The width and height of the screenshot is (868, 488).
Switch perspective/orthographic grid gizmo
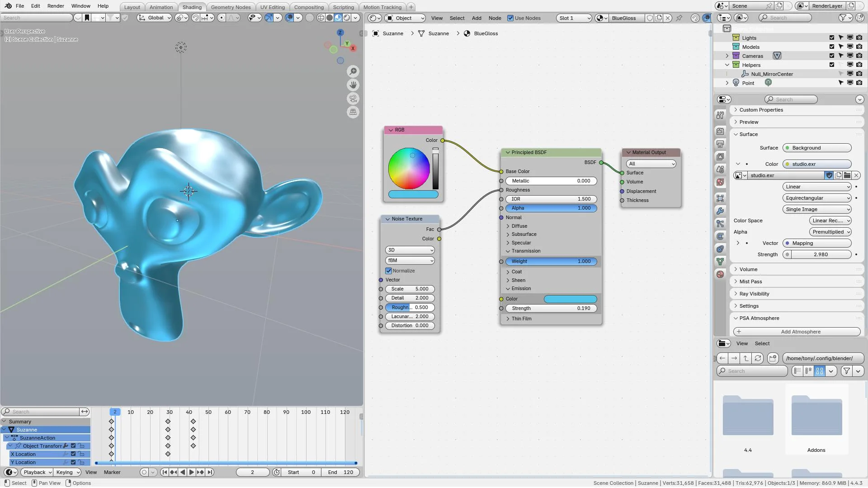353,112
